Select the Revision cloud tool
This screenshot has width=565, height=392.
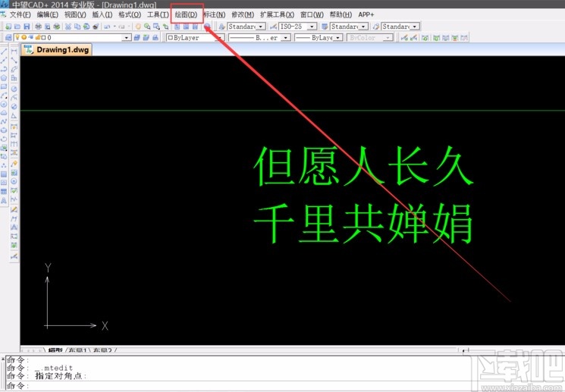click(4, 113)
